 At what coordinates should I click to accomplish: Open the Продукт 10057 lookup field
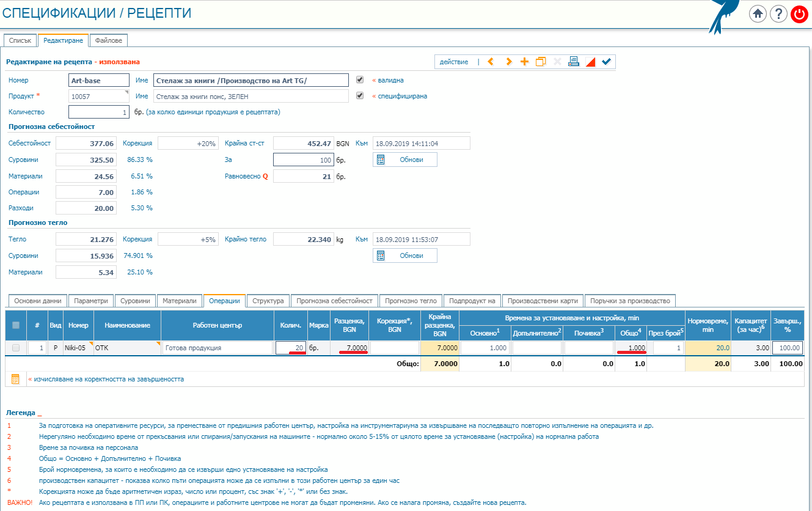click(x=99, y=96)
